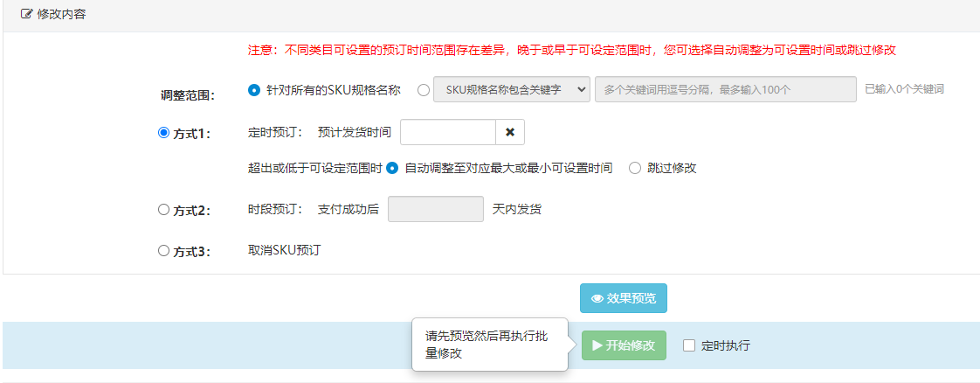Click the 修改内容 panel header
Image resolution: width=980 pixels, height=383 pixels.
pyautogui.click(x=491, y=15)
